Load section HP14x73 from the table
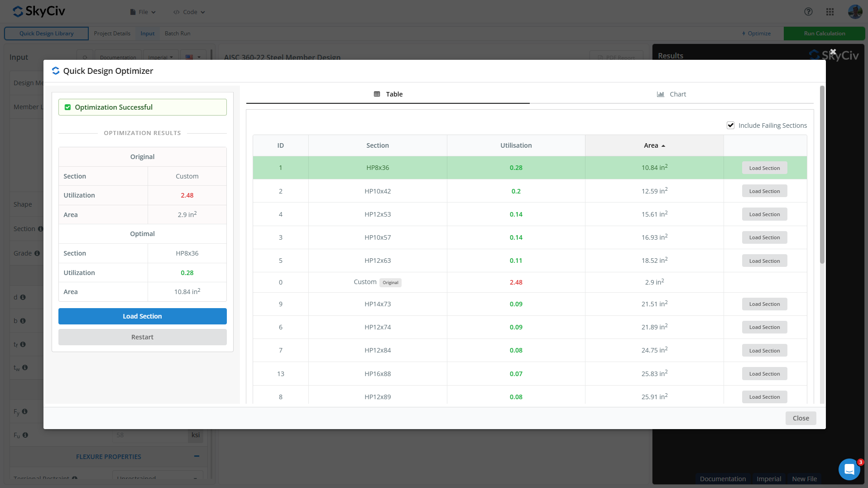This screenshot has height=488, width=868. (764, 304)
